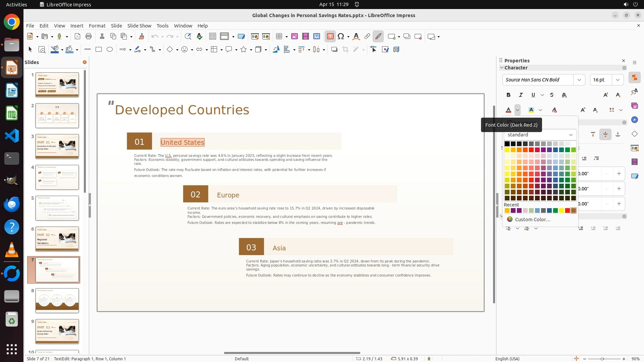Click the Print icon in the toolbar
The image size is (644, 362).
(89, 37)
